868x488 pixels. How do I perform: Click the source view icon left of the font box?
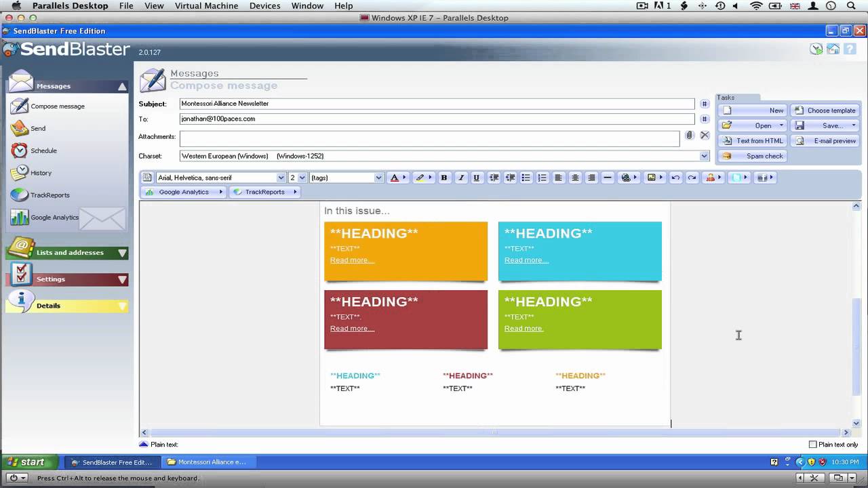[147, 178]
